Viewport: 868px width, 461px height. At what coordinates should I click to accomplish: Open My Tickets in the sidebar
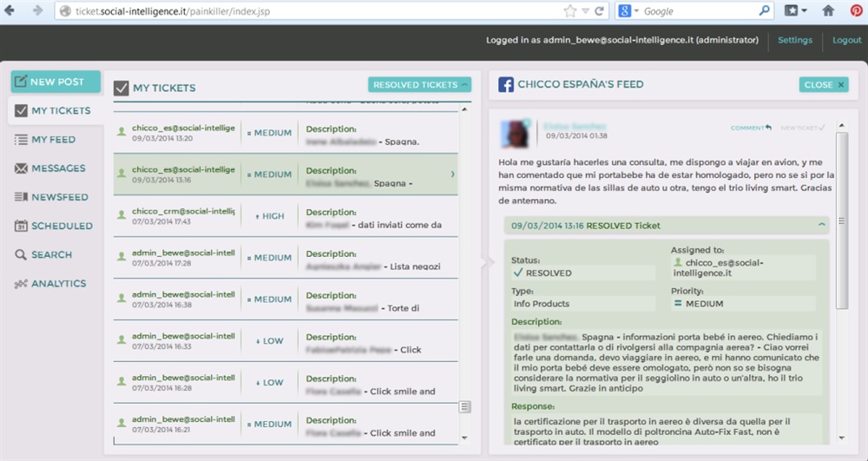coord(56,110)
